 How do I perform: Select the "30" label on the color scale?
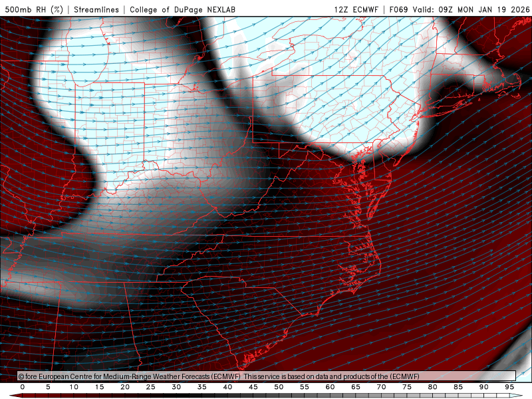[176, 387]
